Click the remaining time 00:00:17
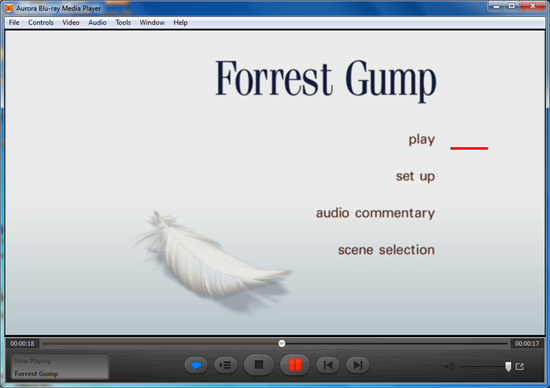Image resolution: width=550 pixels, height=388 pixels. pos(527,343)
